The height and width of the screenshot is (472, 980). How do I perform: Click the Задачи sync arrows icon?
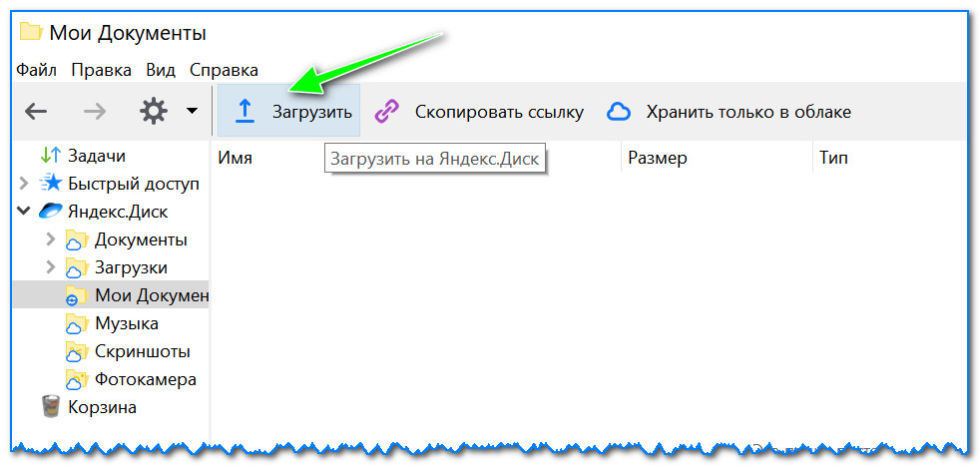pos(50,156)
